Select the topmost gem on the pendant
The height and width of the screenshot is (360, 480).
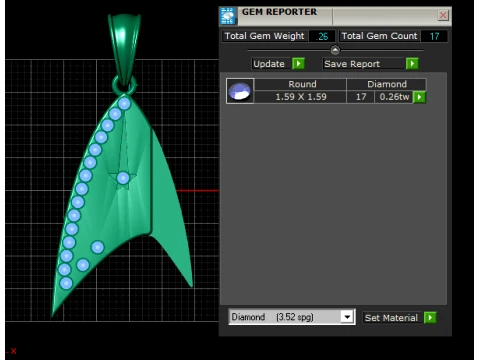pos(124,103)
